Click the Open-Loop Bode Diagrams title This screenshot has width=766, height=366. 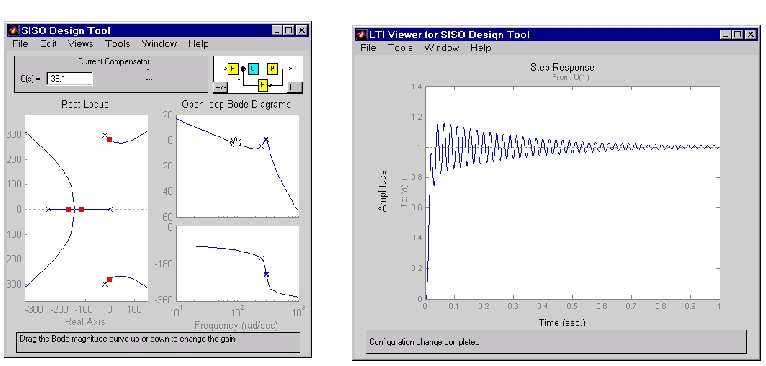point(236,104)
